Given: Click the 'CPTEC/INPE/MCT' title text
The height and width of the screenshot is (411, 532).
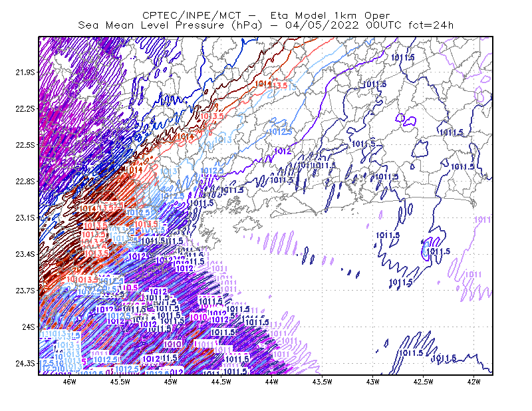Looking at the screenshot, I should coord(192,15).
